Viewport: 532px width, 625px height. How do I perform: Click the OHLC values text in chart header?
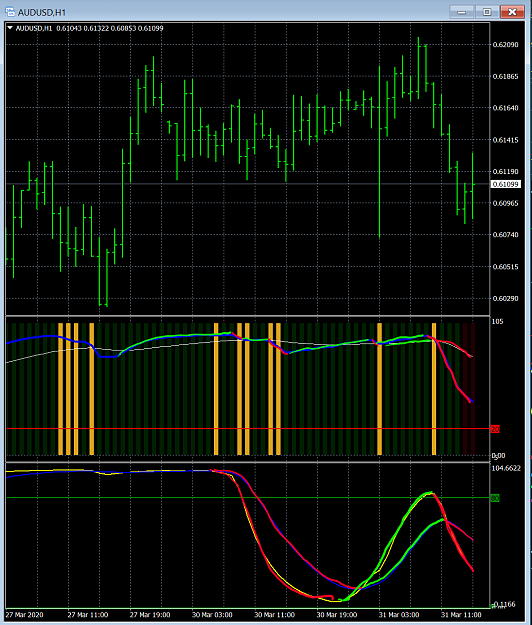click(x=110, y=28)
